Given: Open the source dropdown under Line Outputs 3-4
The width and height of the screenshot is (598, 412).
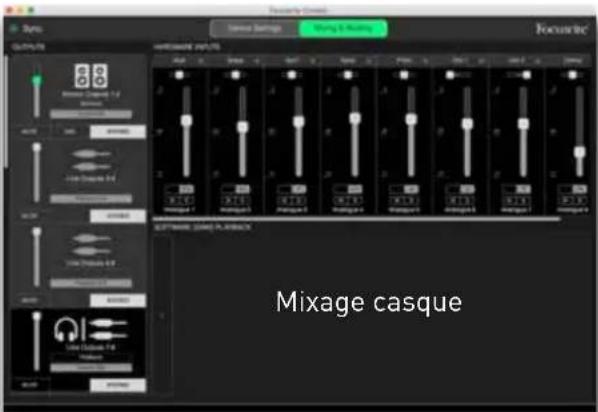Looking at the screenshot, I should click(91, 198).
